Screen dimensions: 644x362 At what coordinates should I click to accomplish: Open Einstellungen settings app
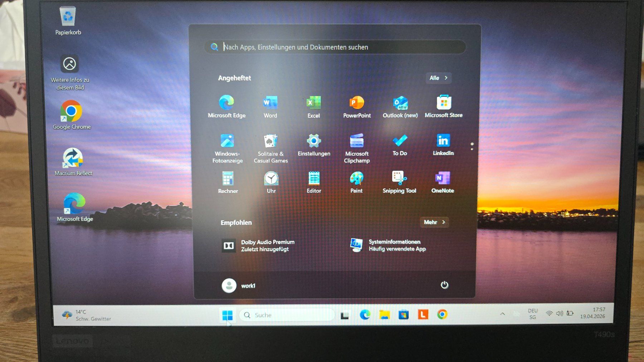[314, 145]
